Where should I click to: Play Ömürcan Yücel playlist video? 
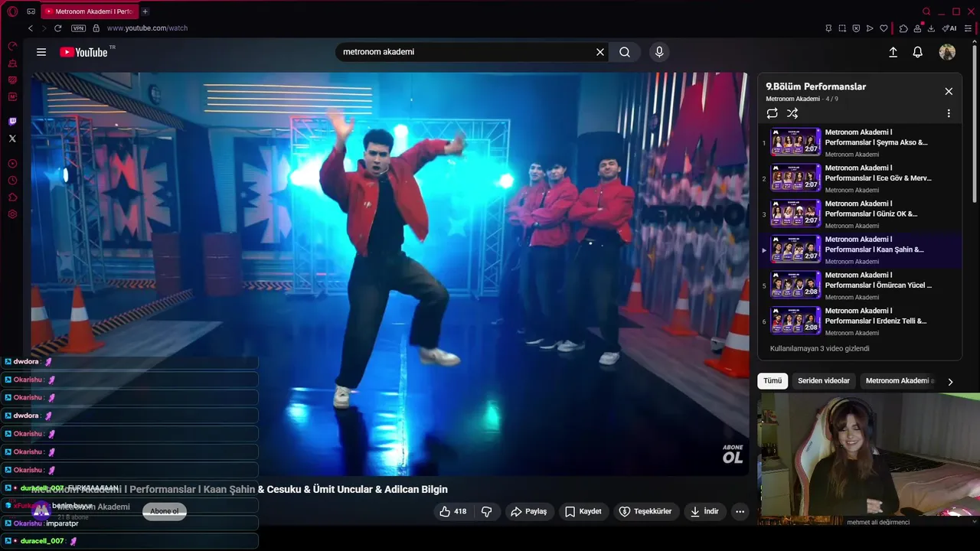861,285
